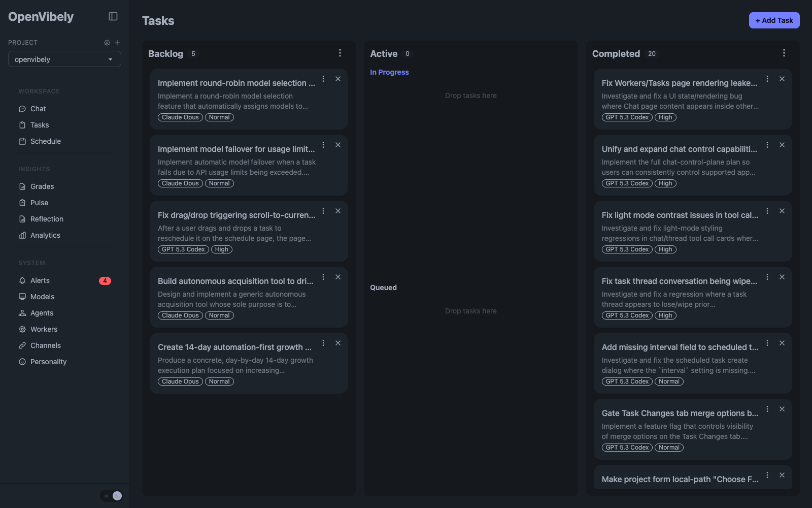Open options for Make project form task

point(767,475)
